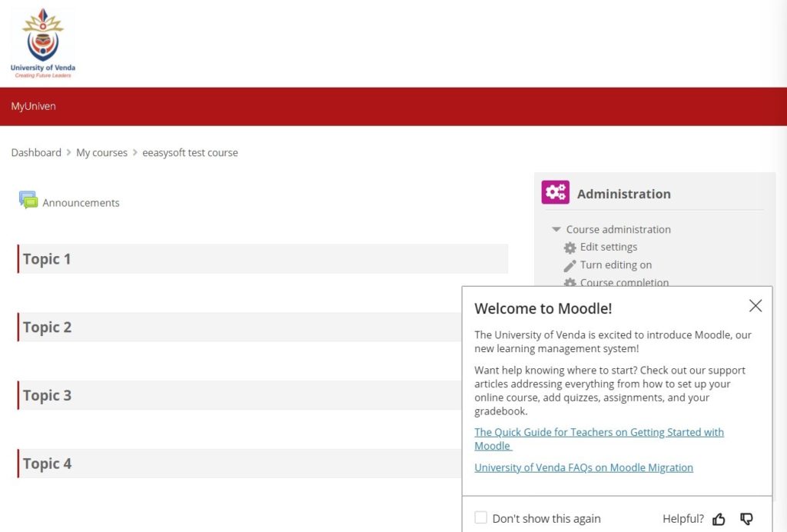Select the Topic 3 section heading
The image size is (787, 532).
click(x=47, y=395)
